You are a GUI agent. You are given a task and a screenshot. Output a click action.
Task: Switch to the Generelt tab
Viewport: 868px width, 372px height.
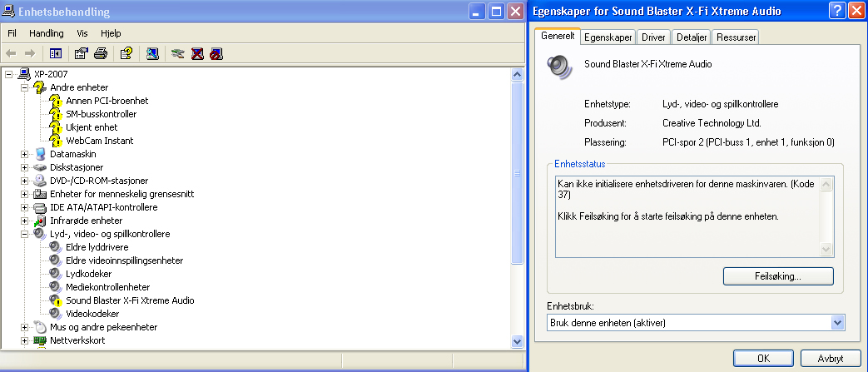click(558, 36)
